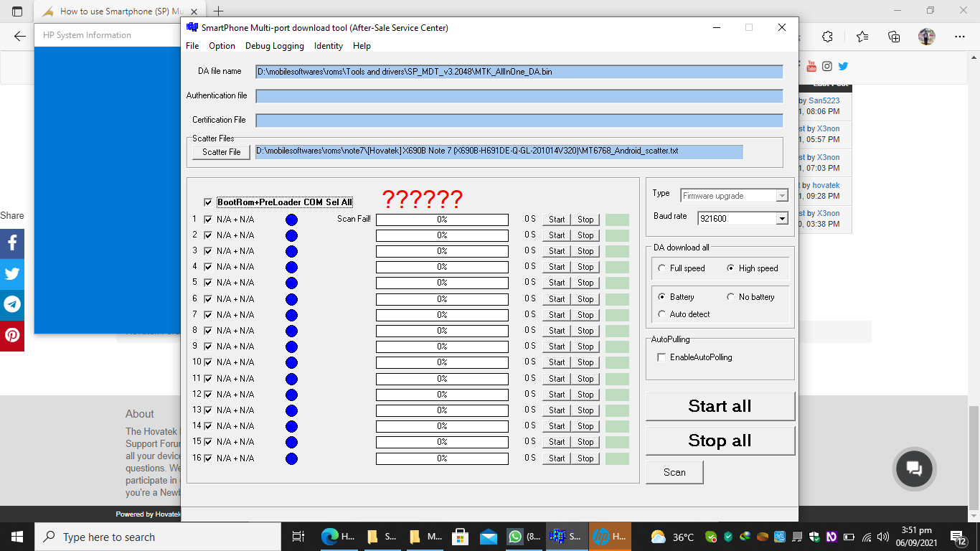980x551 pixels.
Task: Click the Stop all button
Action: pos(720,441)
